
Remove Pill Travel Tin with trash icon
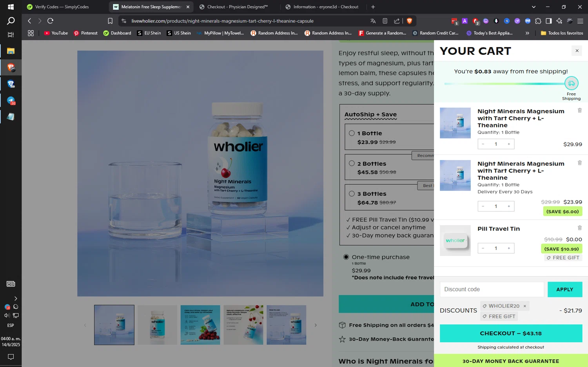[579, 228]
